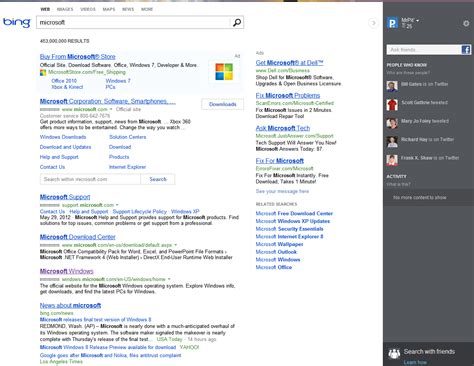Click Frank X. Shaw's profile photo
Image resolution: width=474 pixels, height=366 pixels.
392,160
